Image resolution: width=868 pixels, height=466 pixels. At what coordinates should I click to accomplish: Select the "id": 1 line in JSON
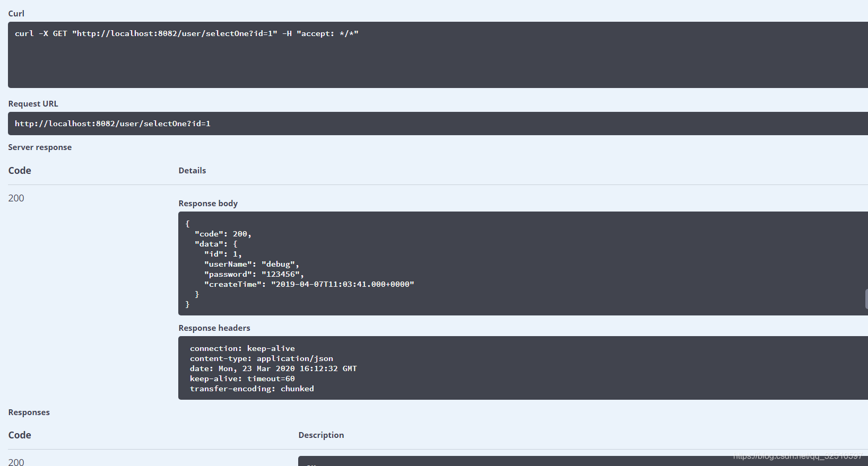223,254
